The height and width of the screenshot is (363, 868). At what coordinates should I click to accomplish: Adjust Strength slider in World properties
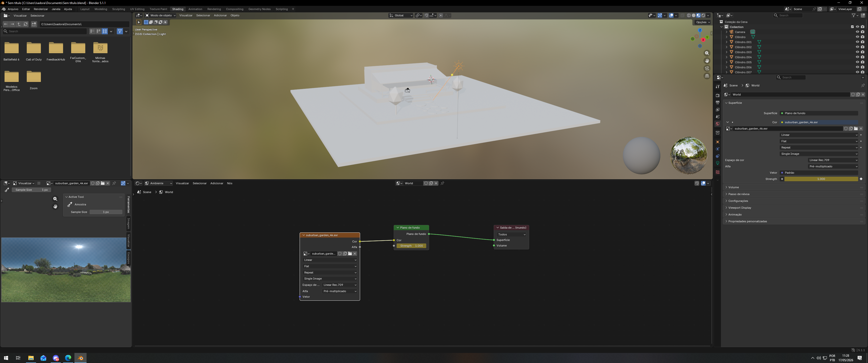(821, 179)
